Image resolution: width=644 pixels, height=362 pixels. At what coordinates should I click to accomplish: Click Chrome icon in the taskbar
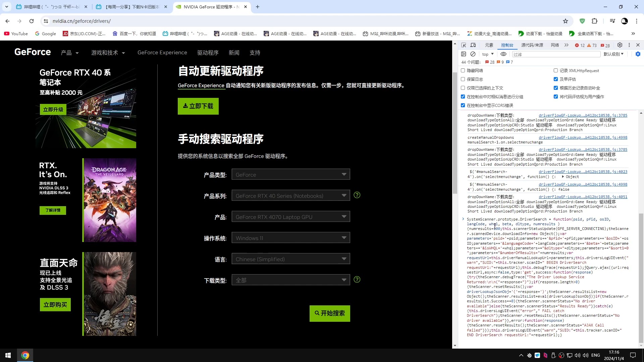[x=25, y=355]
